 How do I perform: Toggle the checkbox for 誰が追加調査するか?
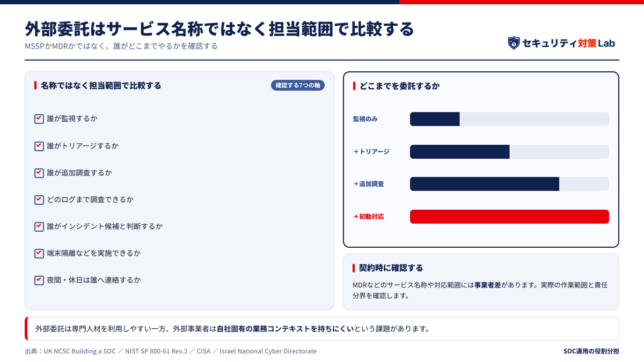click(39, 173)
